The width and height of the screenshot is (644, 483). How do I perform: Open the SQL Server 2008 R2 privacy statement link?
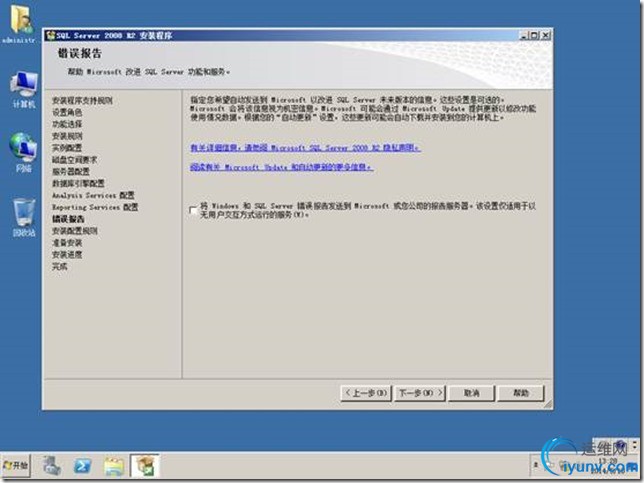tap(305, 147)
